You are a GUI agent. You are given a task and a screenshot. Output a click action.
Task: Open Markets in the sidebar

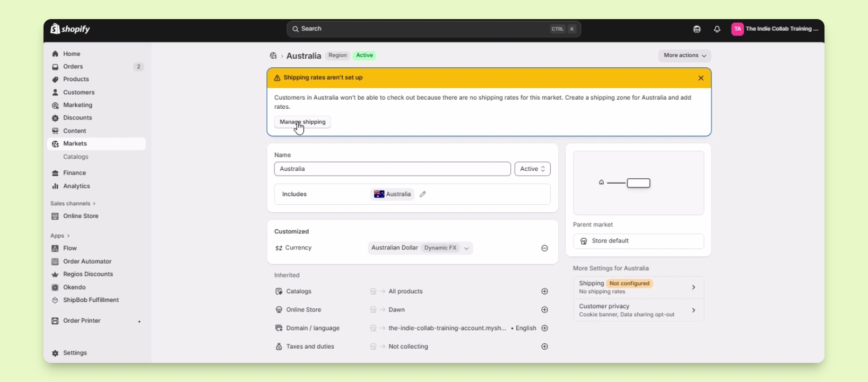coord(96,144)
